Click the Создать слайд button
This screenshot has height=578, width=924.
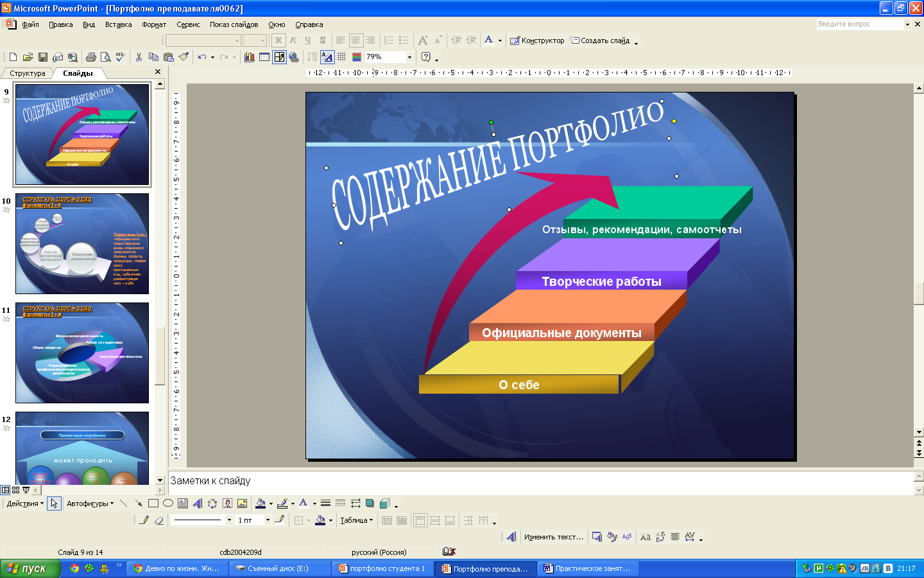(x=600, y=40)
